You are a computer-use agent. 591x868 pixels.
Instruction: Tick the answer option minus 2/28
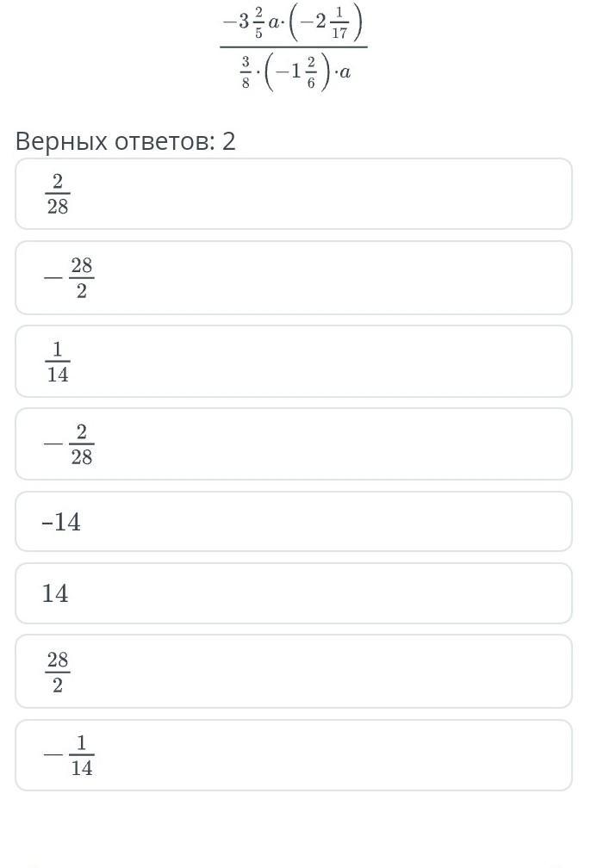tap(293, 444)
